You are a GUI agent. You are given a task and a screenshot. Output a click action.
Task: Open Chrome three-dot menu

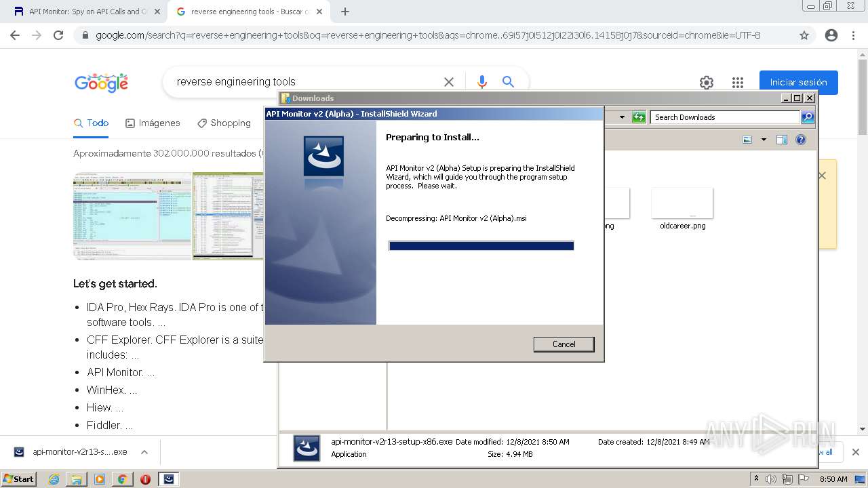(x=853, y=35)
